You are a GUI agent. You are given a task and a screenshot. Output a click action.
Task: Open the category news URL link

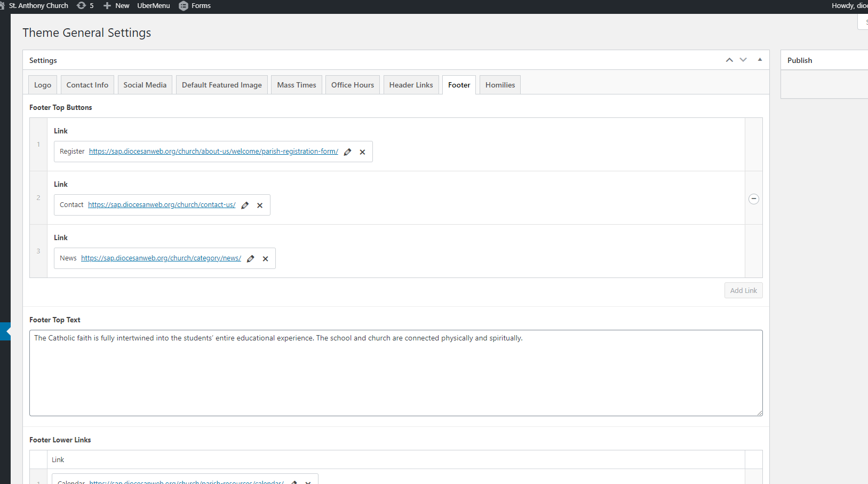161,258
